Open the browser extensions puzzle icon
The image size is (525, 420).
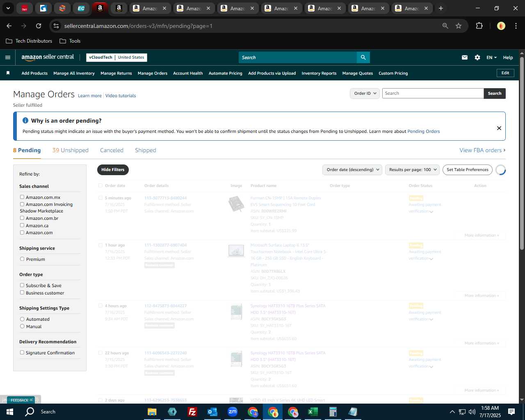click(x=479, y=26)
